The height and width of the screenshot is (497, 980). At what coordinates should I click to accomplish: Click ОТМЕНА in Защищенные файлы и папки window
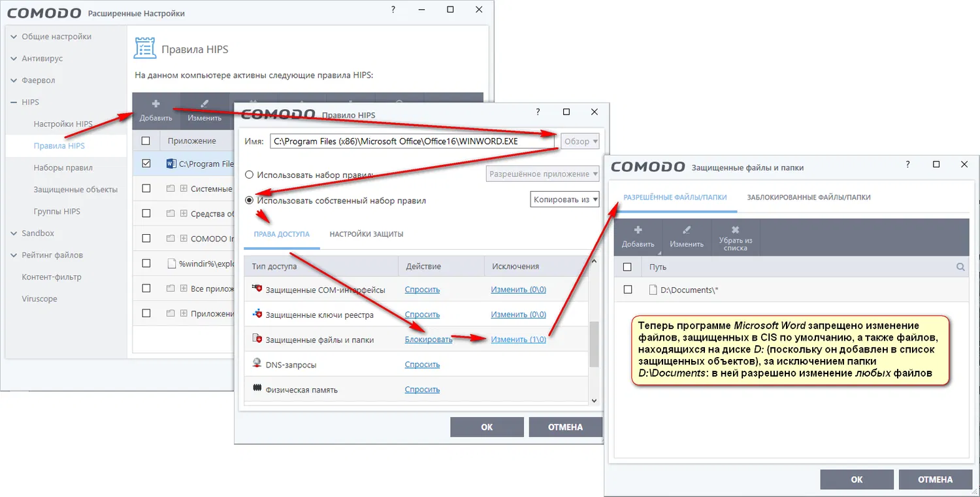tap(935, 479)
